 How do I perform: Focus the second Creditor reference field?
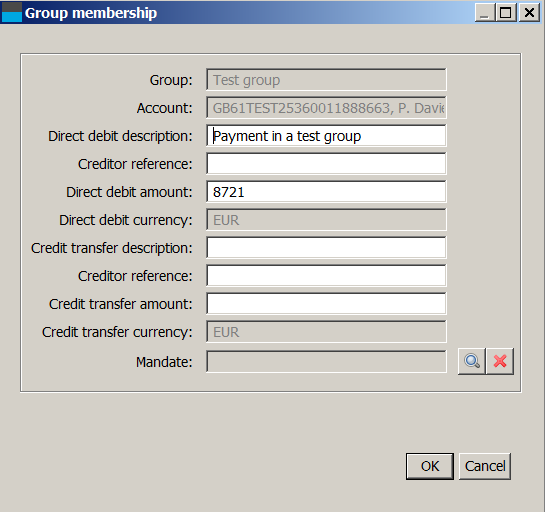[x=326, y=276]
